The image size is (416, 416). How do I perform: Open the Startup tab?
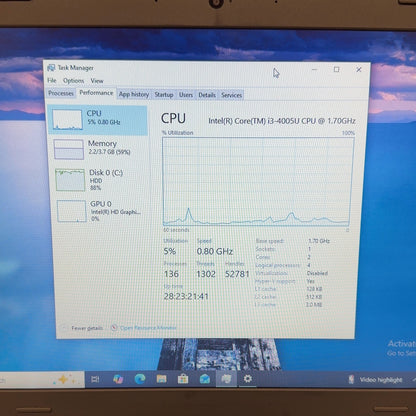coord(164,95)
